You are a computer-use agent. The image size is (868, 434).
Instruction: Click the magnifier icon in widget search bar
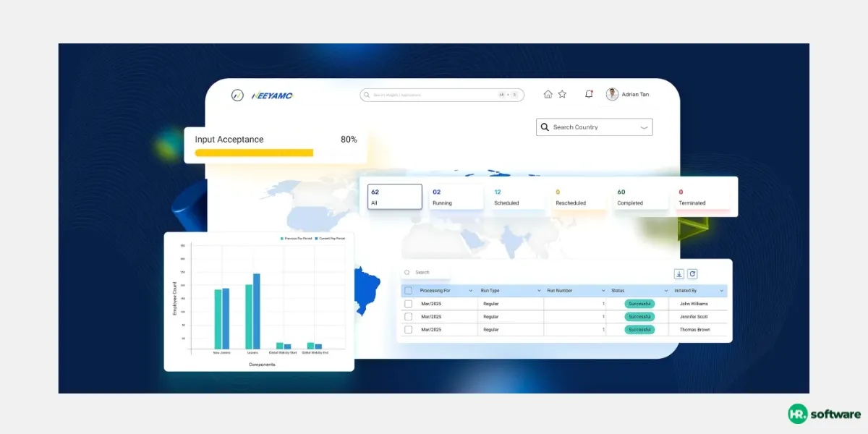[367, 95]
